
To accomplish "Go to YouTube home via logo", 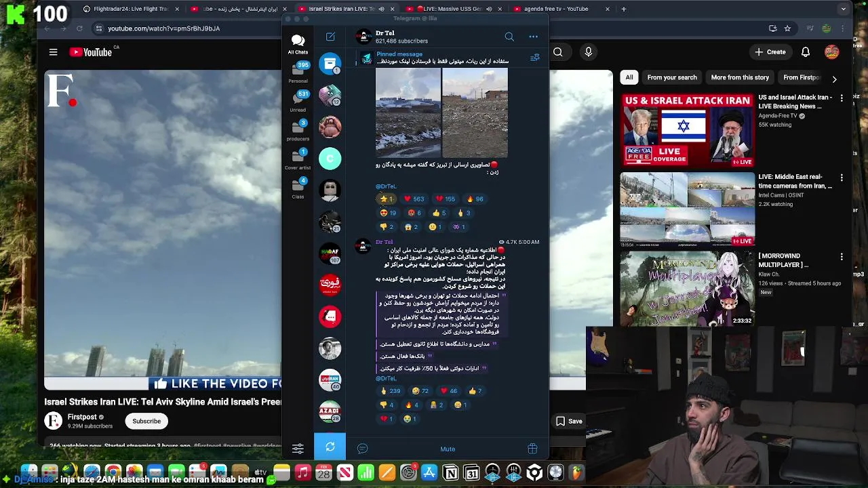I will click(90, 52).
